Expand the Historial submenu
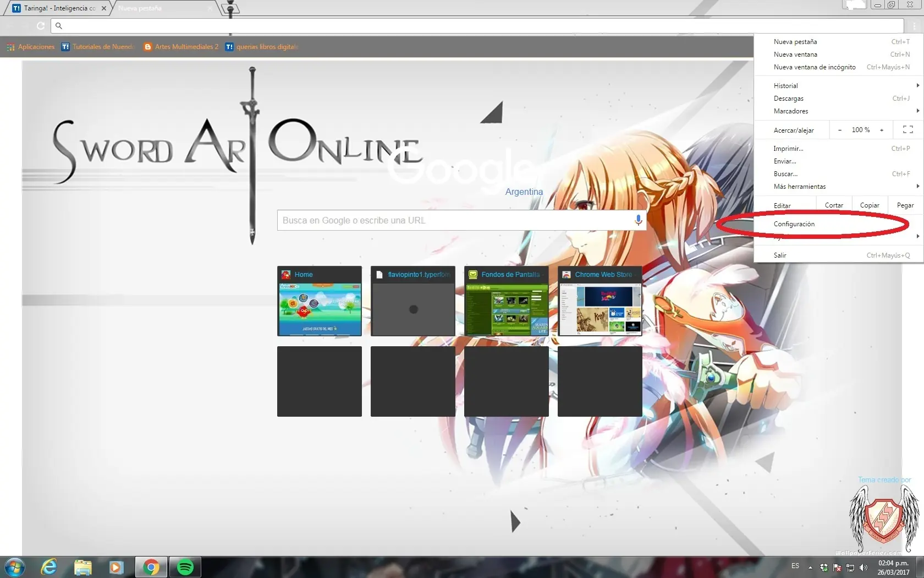Viewport: 924px width, 578px height. click(839, 86)
